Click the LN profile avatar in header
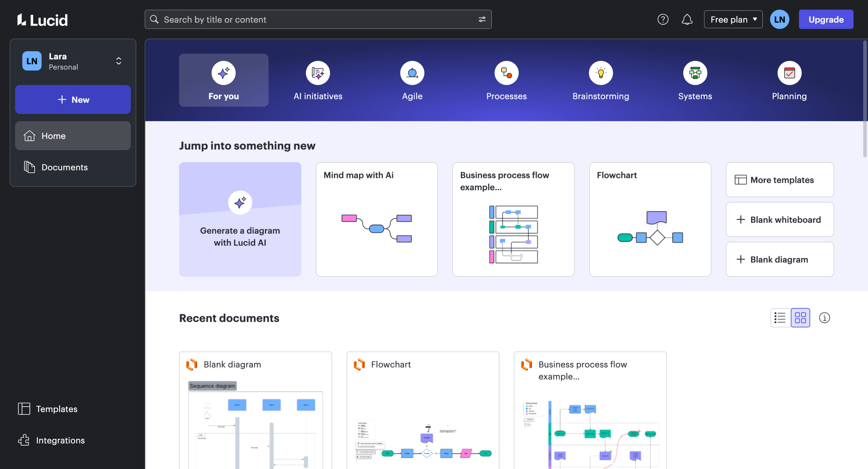 (779, 19)
